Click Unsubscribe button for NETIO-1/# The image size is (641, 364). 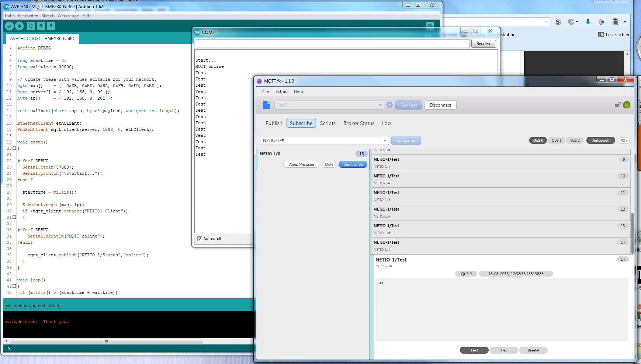(x=353, y=164)
